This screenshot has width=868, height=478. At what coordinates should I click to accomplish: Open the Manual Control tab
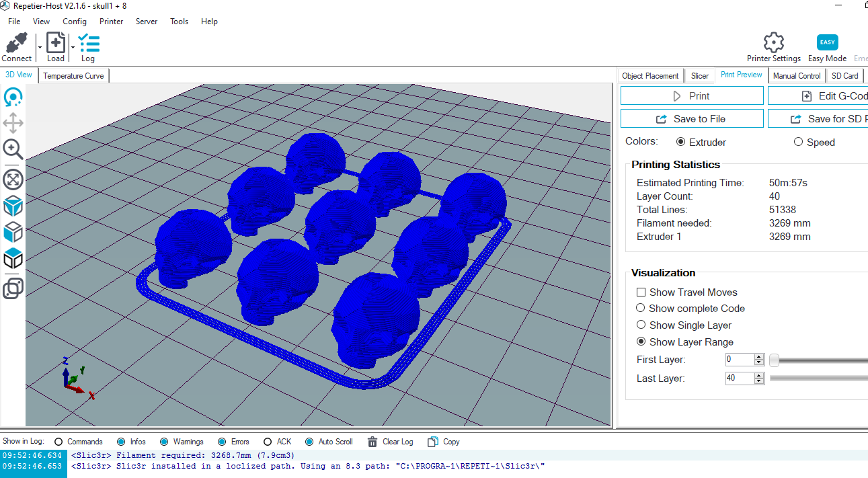tap(797, 76)
